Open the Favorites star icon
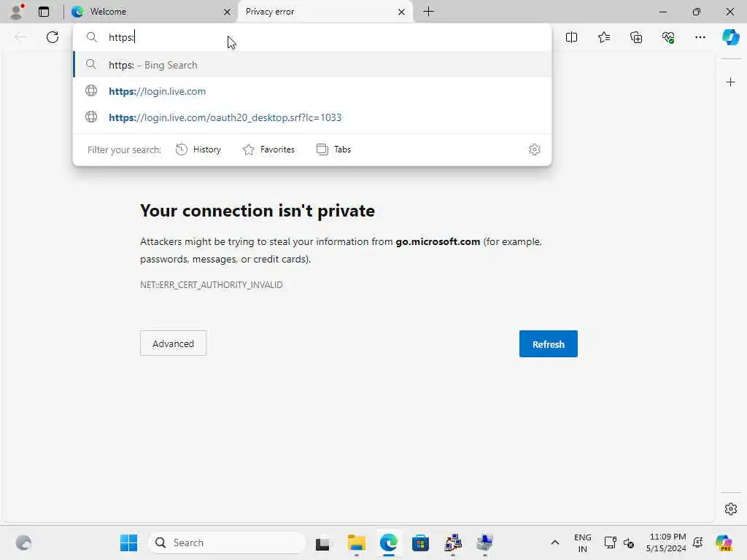This screenshot has width=747, height=560. click(x=603, y=37)
